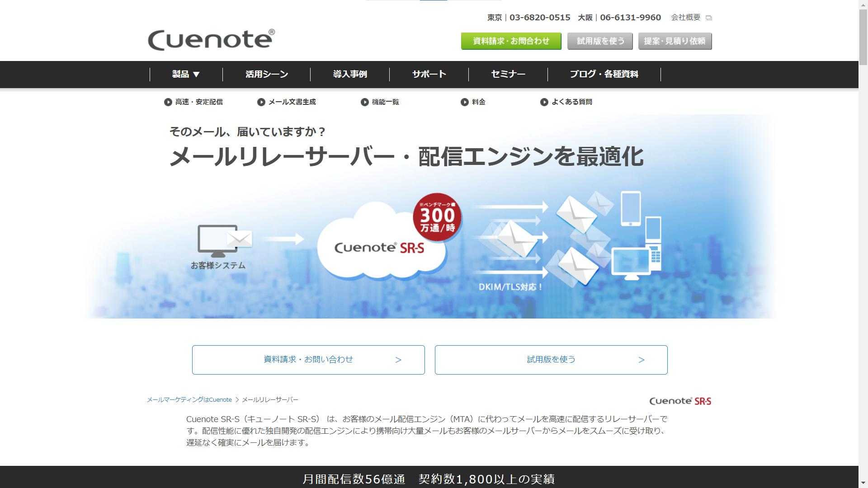868x488 pixels.
Task: Open the セミナー menu item
Action: click(x=508, y=74)
